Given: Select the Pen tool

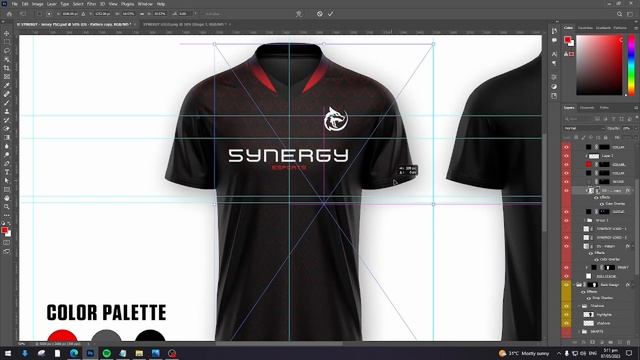Looking at the screenshot, I should click(7, 163).
